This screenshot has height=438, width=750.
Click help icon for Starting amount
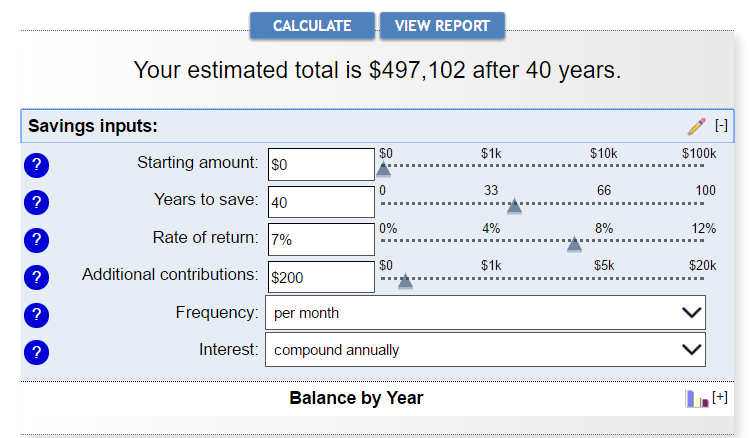point(36,166)
